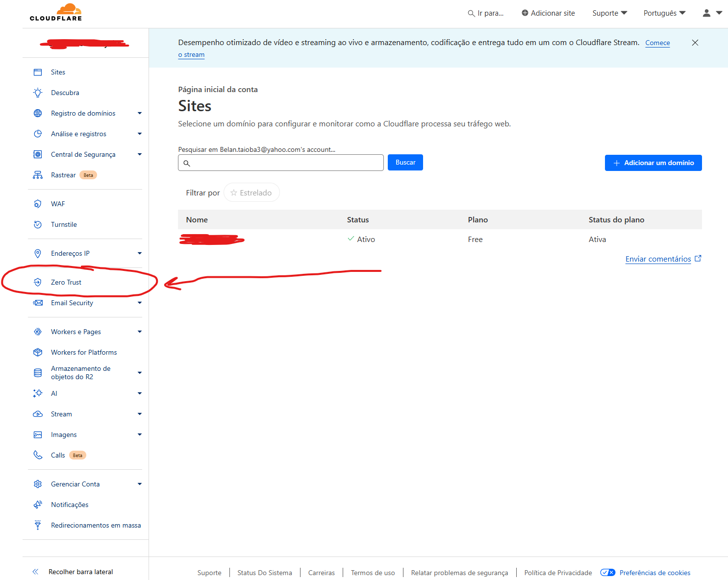Click the Descubra lightbulb icon

[38, 93]
